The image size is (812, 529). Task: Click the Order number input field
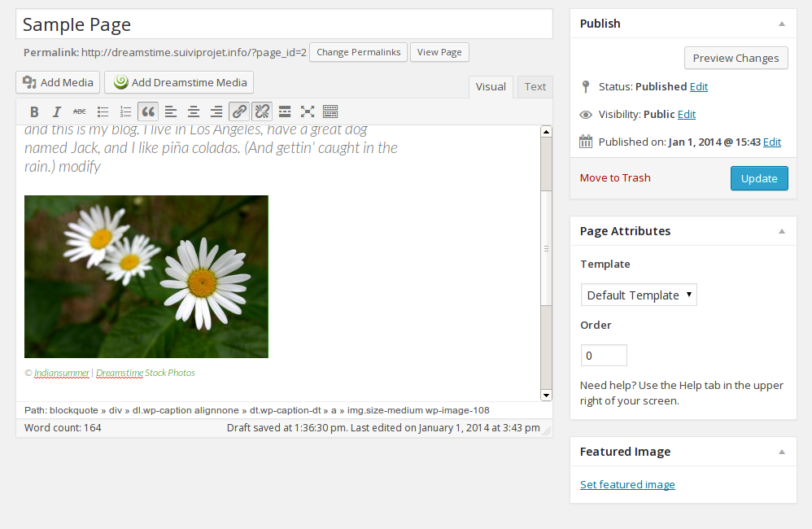click(x=604, y=356)
